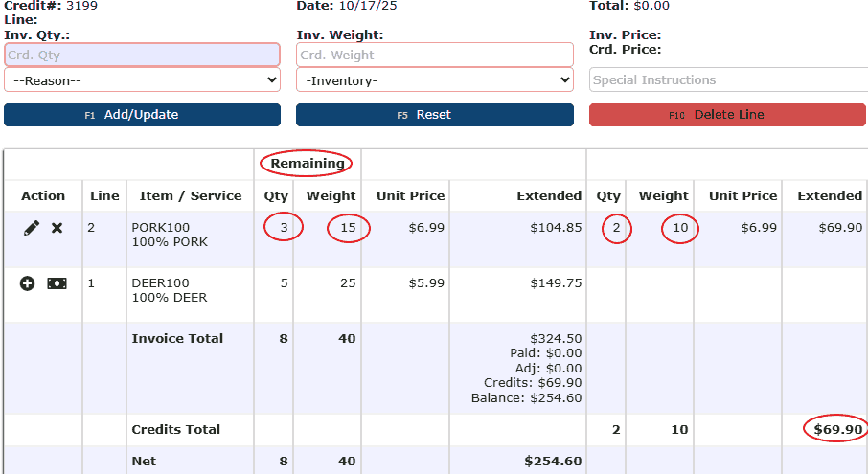Click the $254.60 Net extended amount
Screen dimensions: 868x474
pos(553,462)
